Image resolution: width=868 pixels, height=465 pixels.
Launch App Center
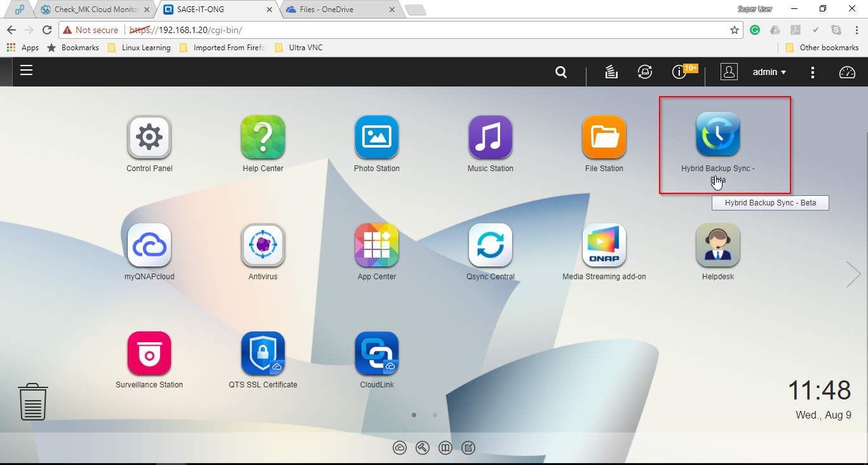376,245
